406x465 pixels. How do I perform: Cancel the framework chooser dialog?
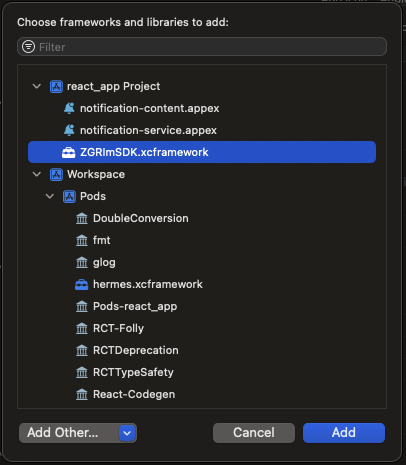pos(254,433)
